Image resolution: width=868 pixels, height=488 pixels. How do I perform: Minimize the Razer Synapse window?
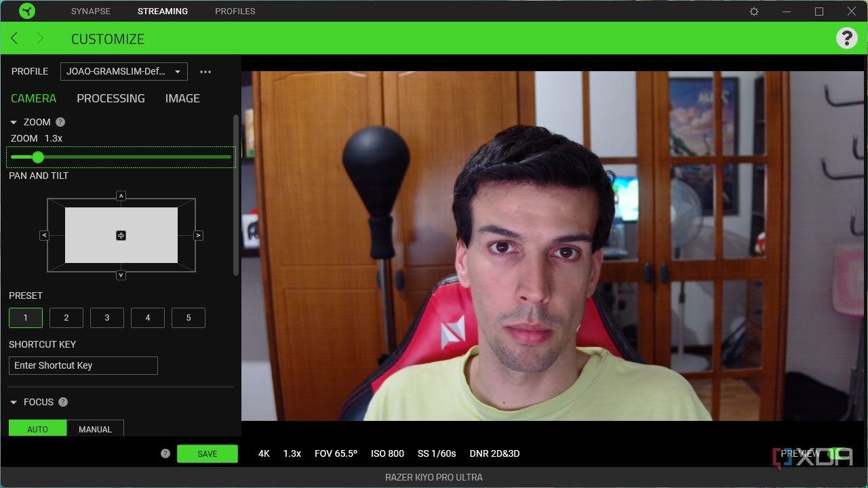(x=787, y=12)
